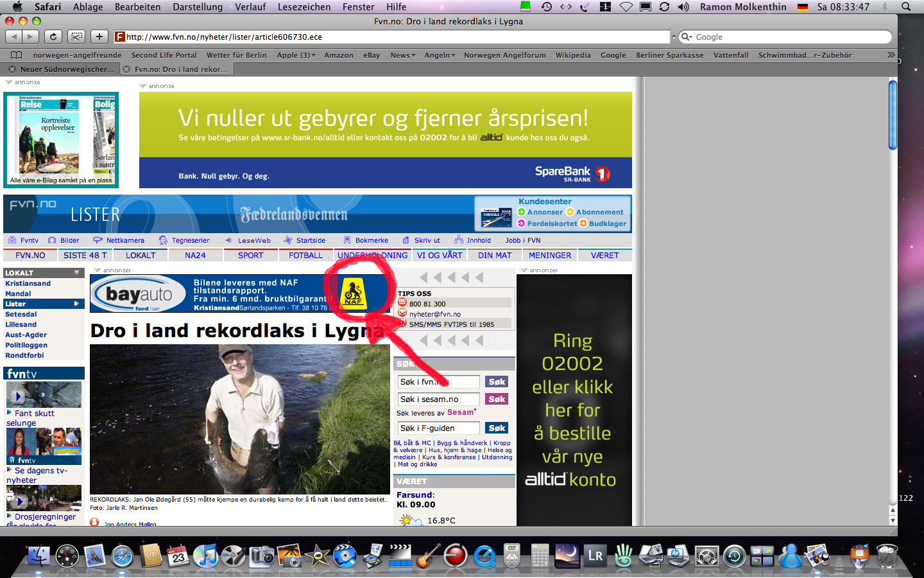Open Lightroom LR icon in the Dock
This screenshot has height=578, width=924.
(x=595, y=556)
